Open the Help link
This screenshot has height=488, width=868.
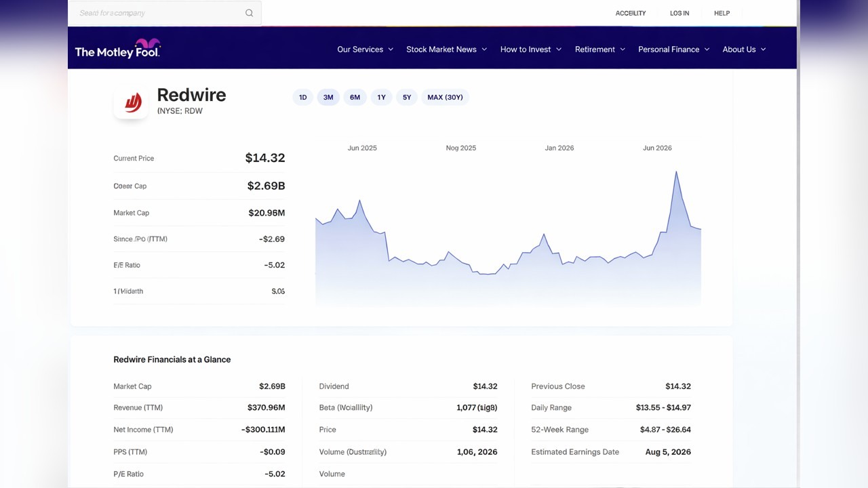[722, 14]
